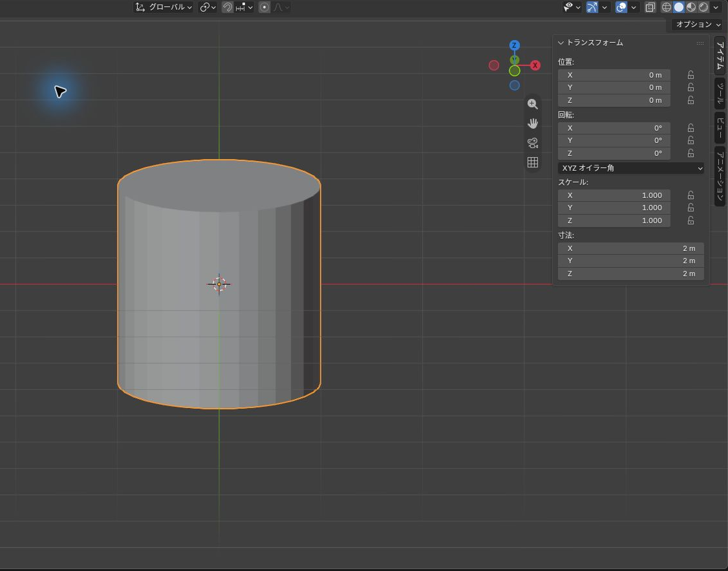Click the 寸法 X field showing 2 m
This screenshot has width=728, height=571.
pos(630,248)
